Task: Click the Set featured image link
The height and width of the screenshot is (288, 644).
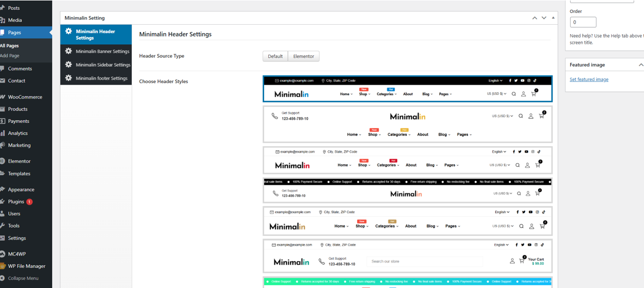Action: pyautogui.click(x=589, y=79)
